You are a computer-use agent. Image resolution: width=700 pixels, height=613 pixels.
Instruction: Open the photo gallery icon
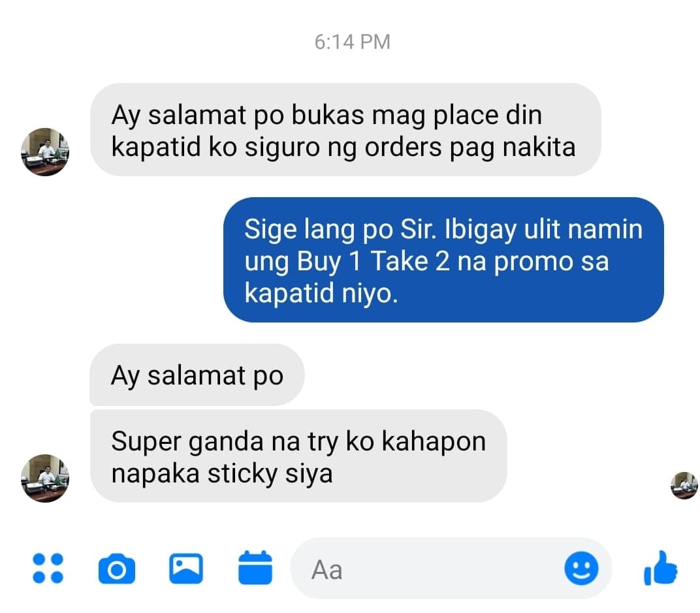[186, 569]
